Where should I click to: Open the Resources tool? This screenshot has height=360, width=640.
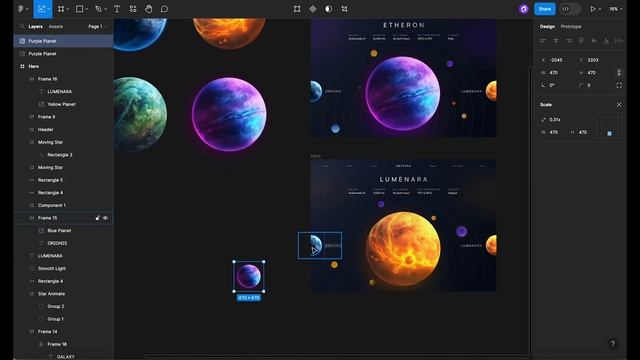coord(133,9)
